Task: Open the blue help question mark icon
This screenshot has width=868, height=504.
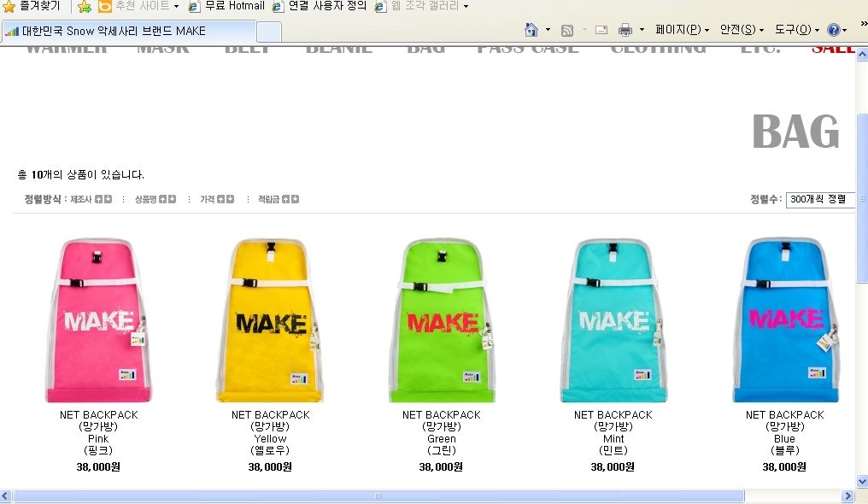Action: tap(834, 30)
